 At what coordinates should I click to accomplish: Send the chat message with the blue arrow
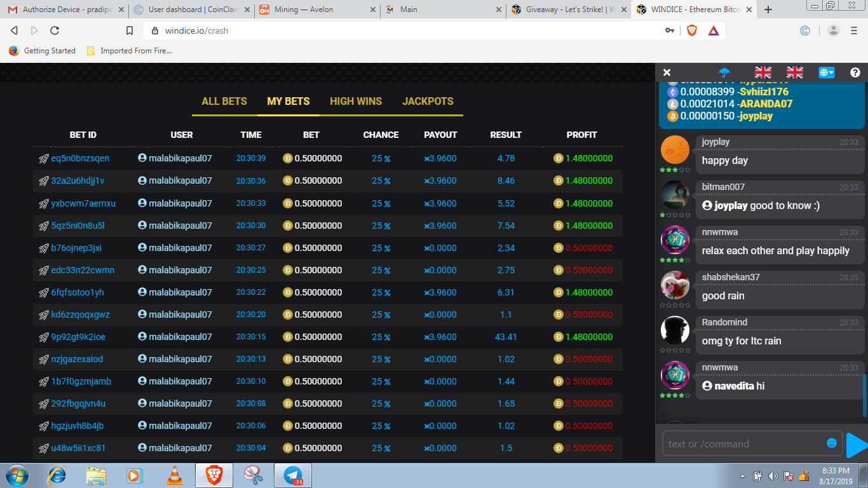(857, 445)
